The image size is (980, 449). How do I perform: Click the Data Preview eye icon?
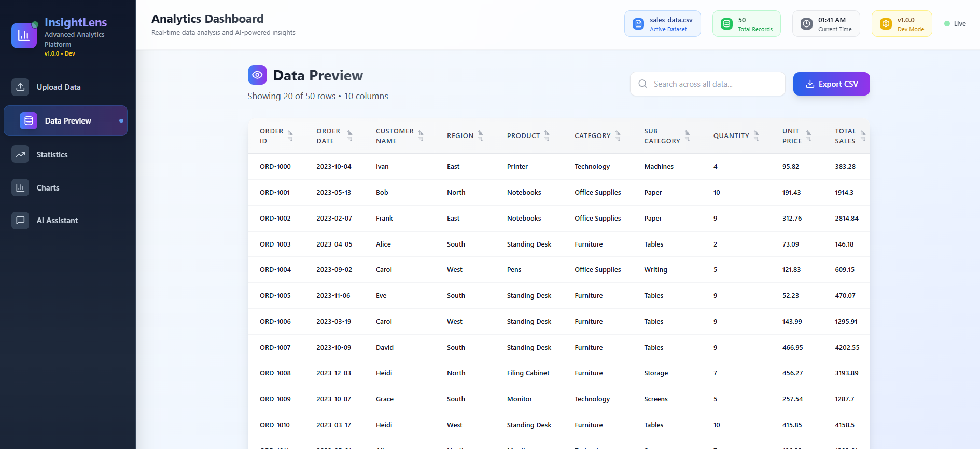pyautogui.click(x=257, y=75)
